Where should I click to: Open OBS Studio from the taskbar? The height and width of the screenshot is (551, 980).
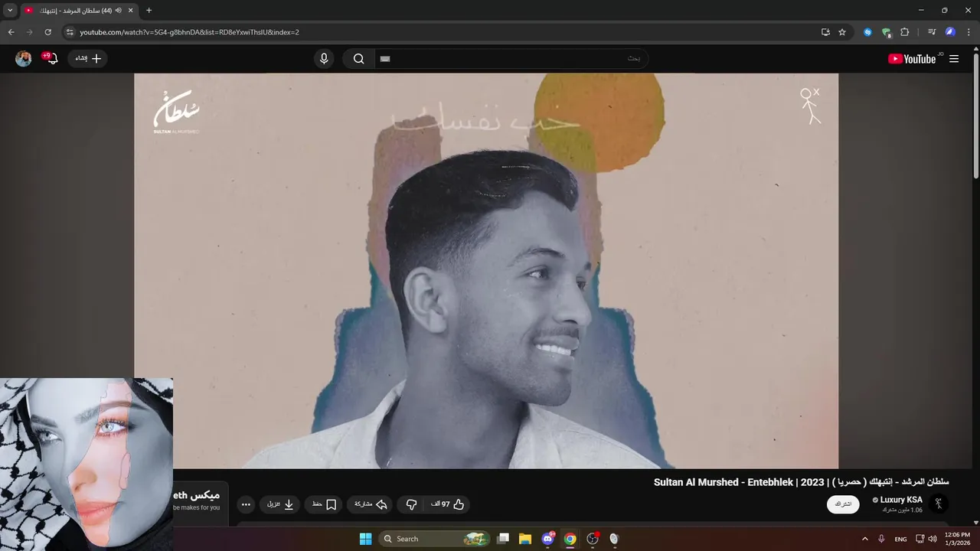(592, 539)
